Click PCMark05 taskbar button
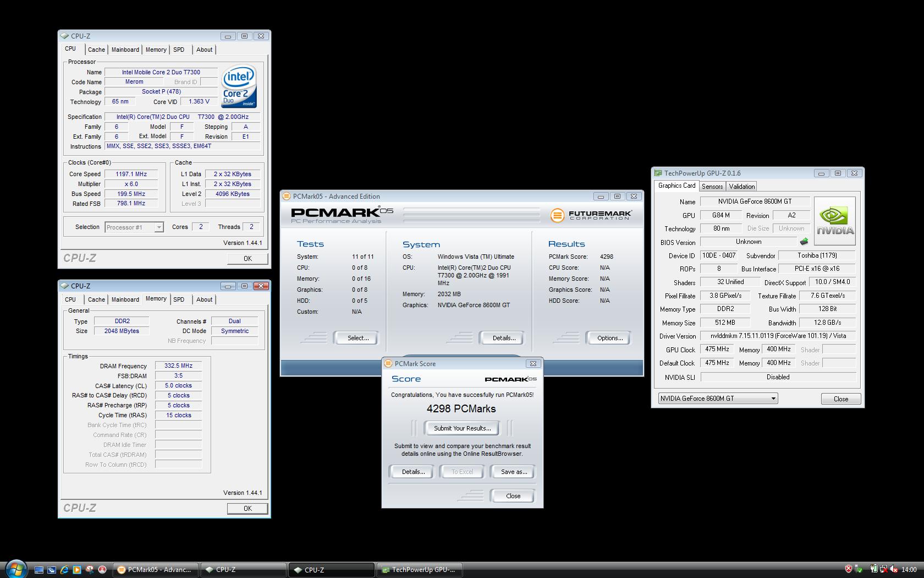Viewport: 924px width, 578px height. click(156, 570)
